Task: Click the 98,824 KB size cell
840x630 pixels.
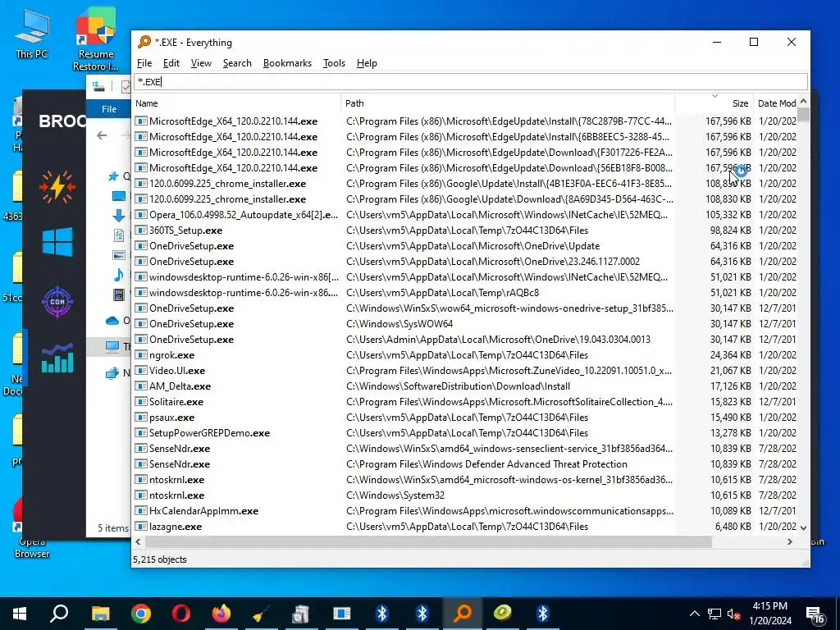Action: pyautogui.click(x=730, y=231)
